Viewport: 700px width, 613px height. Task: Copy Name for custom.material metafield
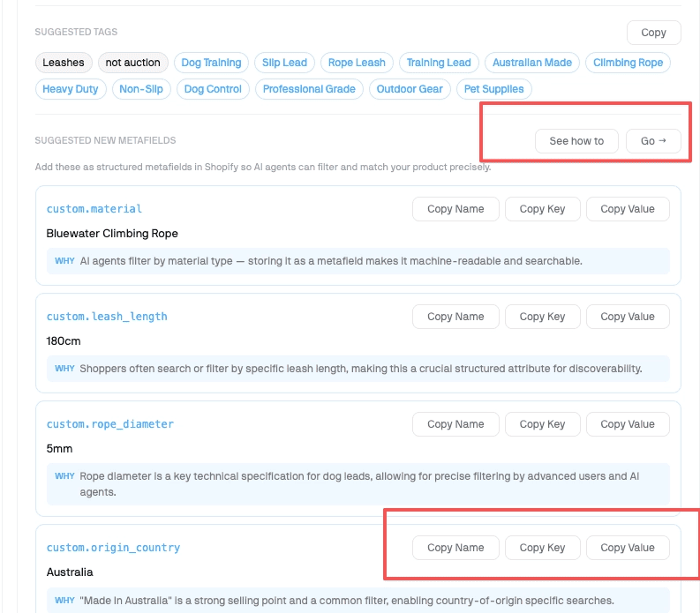coord(455,209)
